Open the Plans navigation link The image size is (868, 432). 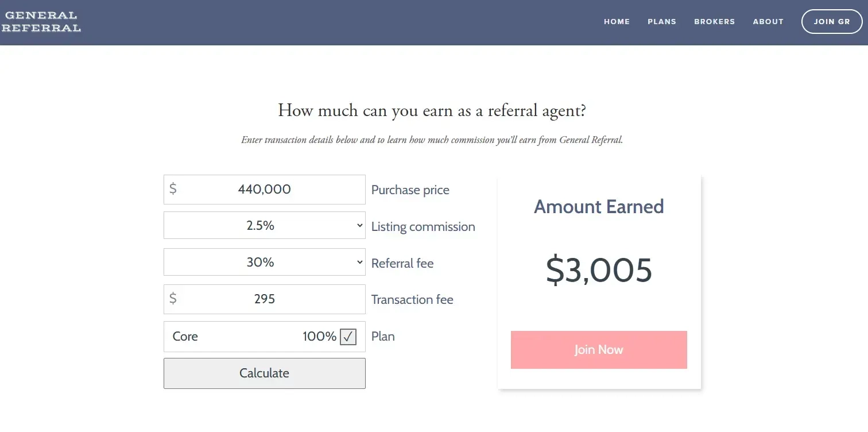[662, 22]
